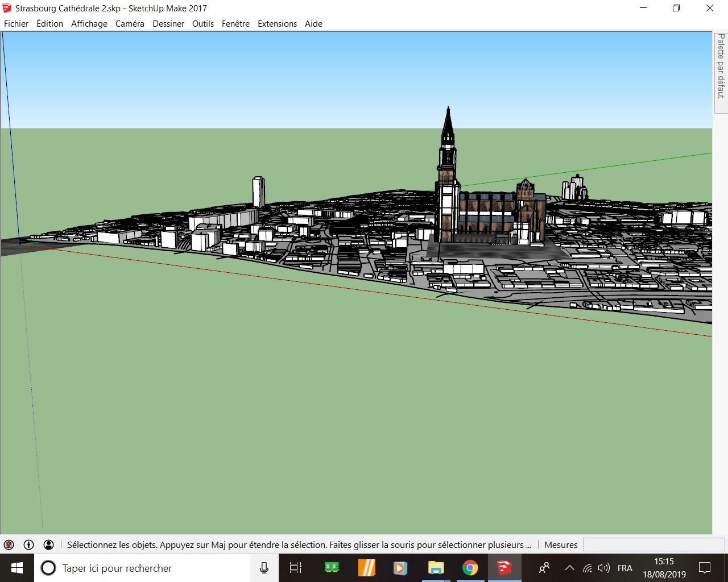The image size is (728, 582).
Task: Click the Mesures value input box
Action: coord(653,544)
